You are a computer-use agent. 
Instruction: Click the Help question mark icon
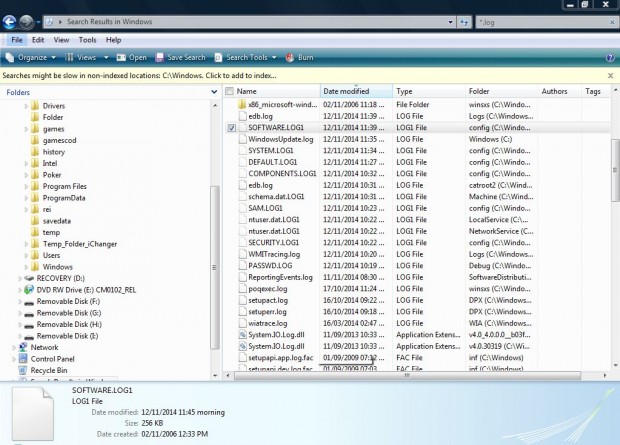point(610,58)
